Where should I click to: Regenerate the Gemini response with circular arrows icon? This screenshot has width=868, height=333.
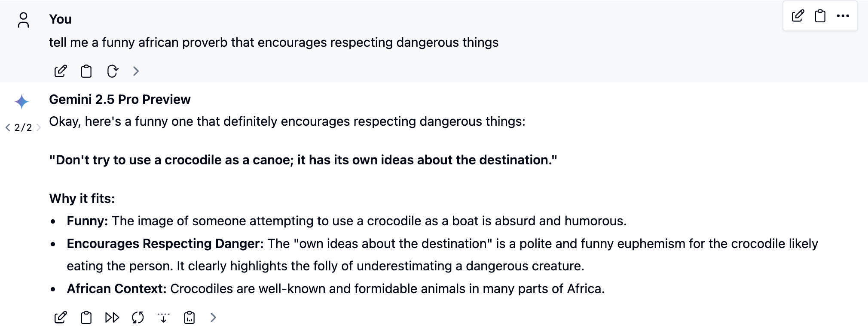coord(138,318)
